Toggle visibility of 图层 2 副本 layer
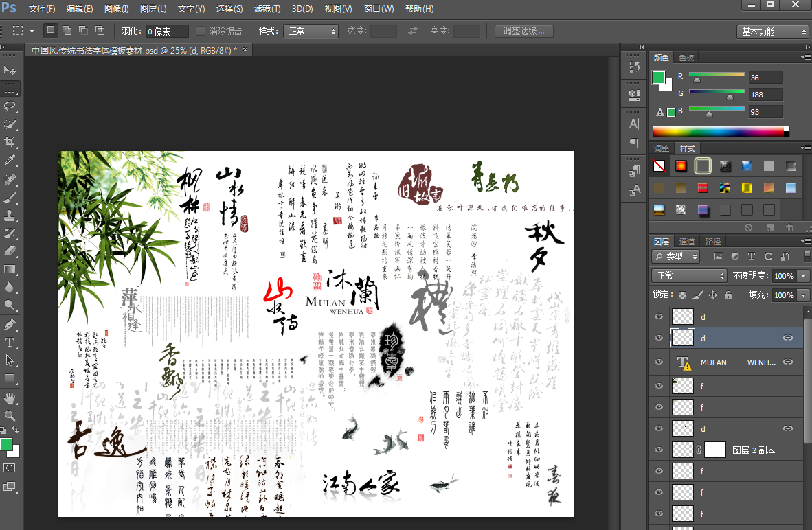This screenshot has height=530, width=812. coord(659,450)
